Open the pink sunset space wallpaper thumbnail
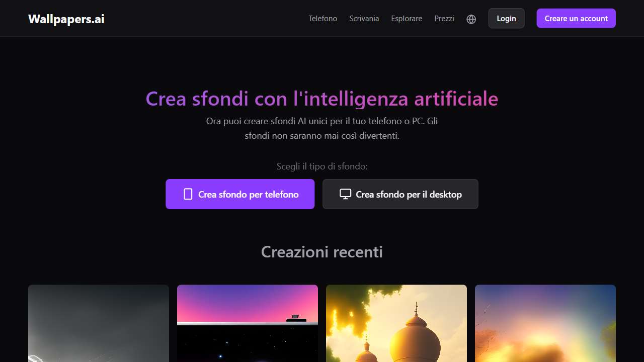This screenshot has height=362, width=644. [x=248, y=323]
